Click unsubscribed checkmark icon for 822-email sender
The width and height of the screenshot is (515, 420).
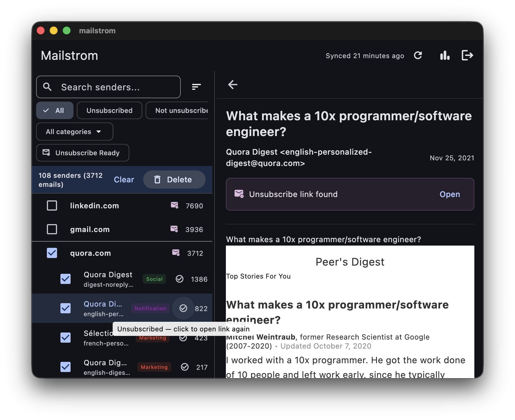183,308
